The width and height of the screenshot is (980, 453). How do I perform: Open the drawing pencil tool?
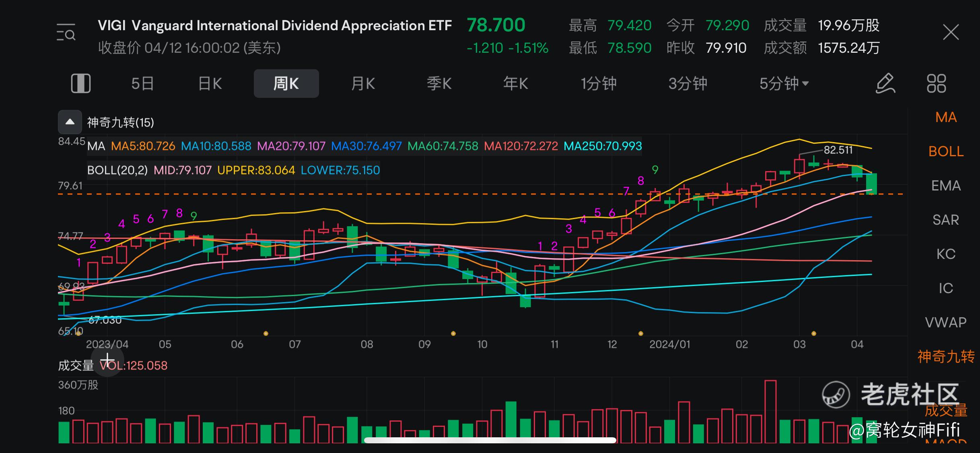click(x=885, y=83)
